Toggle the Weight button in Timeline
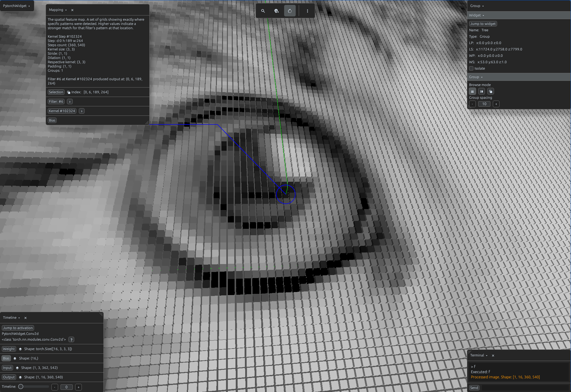The width and height of the screenshot is (571, 392). coord(9,349)
